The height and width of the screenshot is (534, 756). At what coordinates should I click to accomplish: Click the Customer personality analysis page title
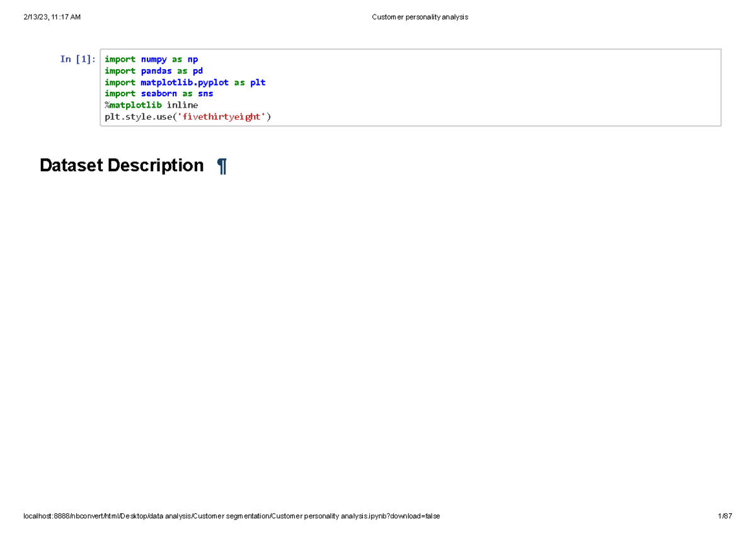420,17
